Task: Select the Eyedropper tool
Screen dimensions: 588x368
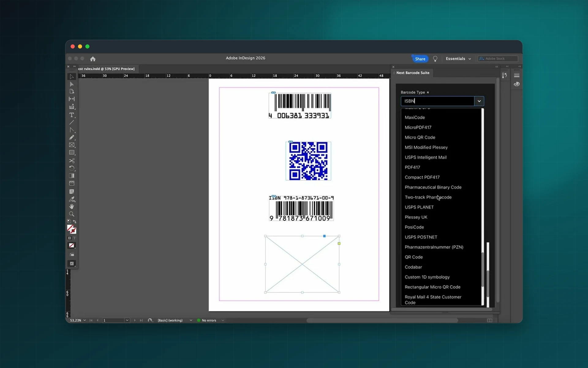Action: [72, 199]
